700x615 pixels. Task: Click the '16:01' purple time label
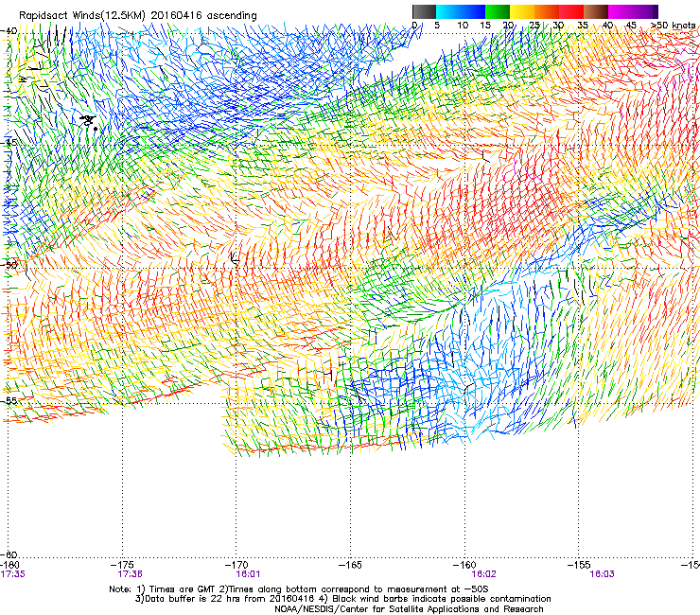pos(248,574)
